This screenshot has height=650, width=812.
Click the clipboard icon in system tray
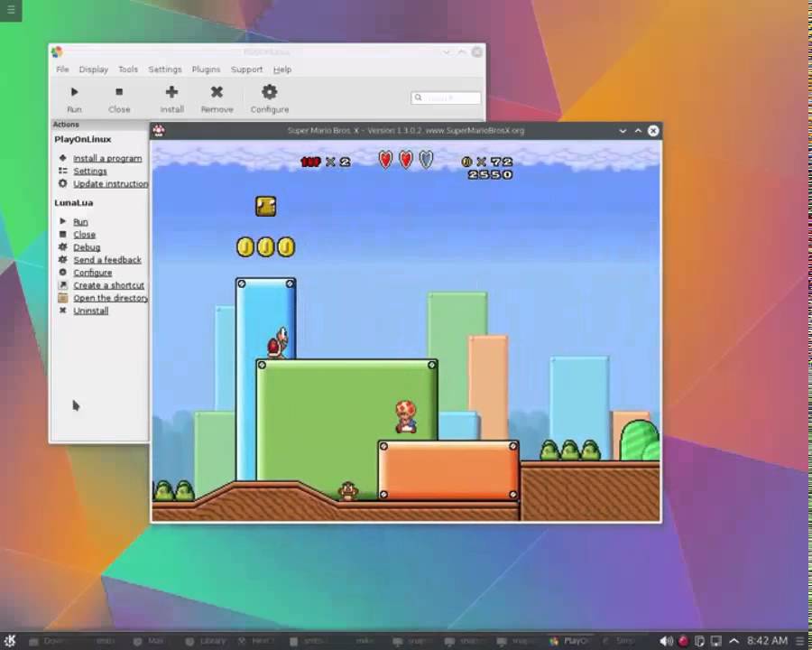point(699,641)
